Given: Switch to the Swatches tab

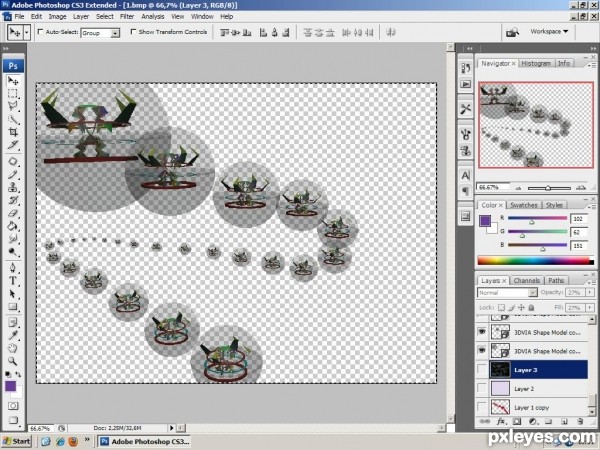Looking at the screenshot, I should click(x=523, y=205).
